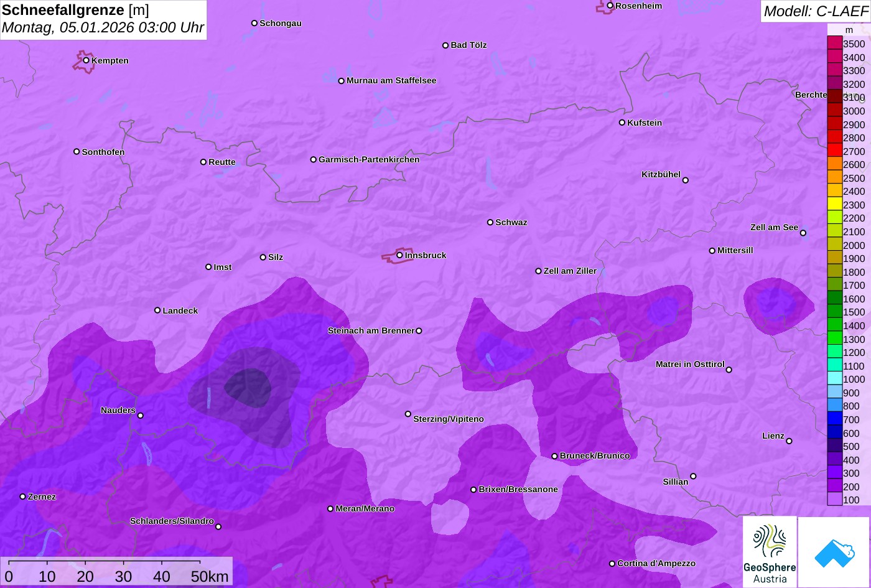
Task: Click the Silz marker dot
Action: [x=263, y=257]
